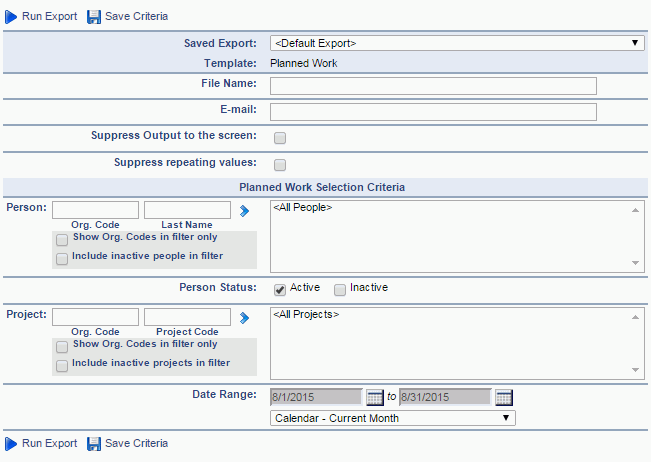This screenshot has height=462, width=651.
Task: Check the Suppress repeating values box
Action: point(280,165)
